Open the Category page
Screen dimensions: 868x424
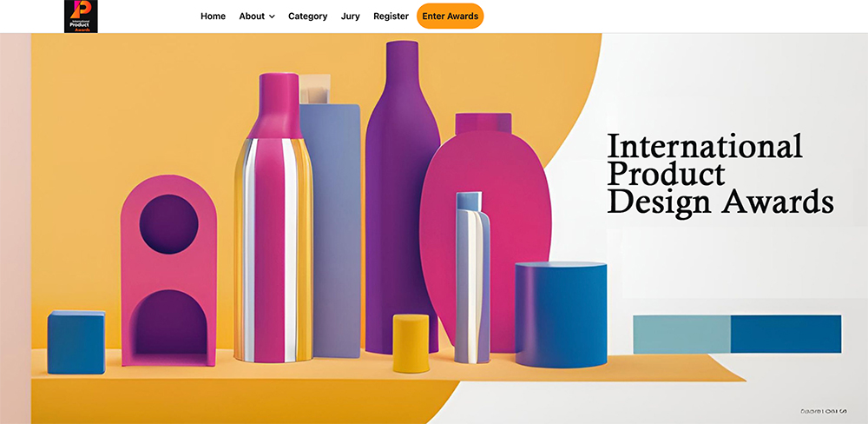click(308, 16)
